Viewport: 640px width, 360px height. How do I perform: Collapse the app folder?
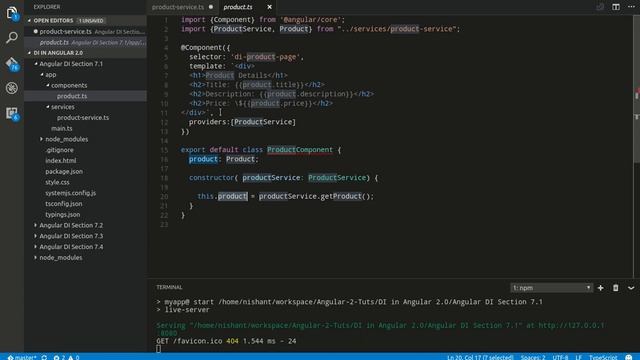click(x=42, y=74)
